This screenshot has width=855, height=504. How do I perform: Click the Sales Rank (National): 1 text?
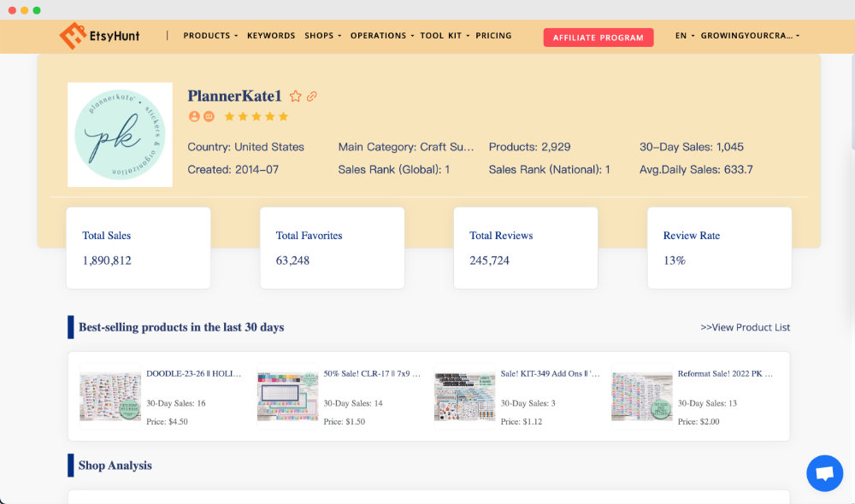point(549,169)
